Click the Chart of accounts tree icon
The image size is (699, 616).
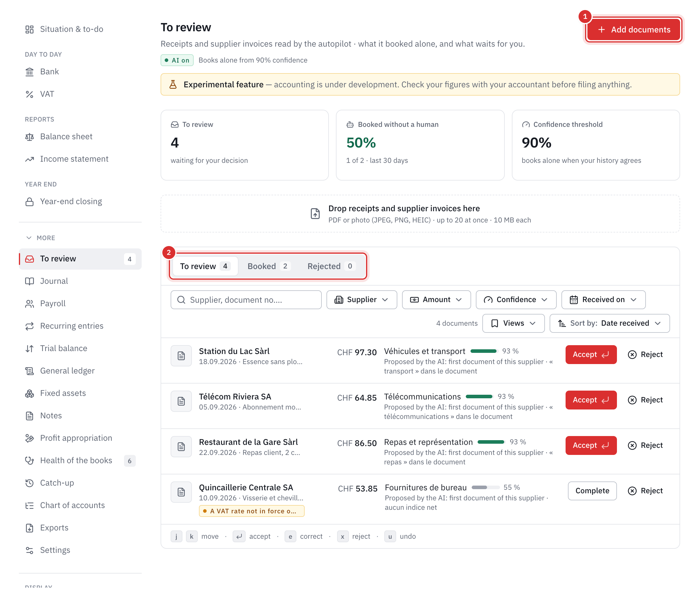30,506
